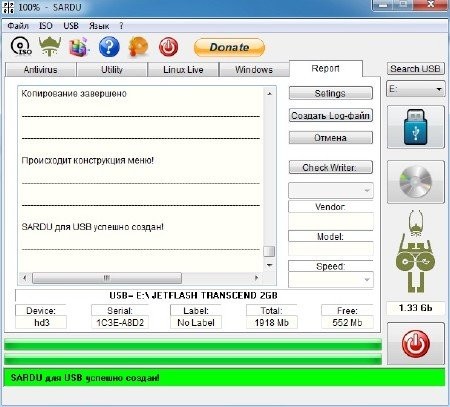Image resolution: width=450 pixels, height=407 pixels.
Task: Click the log horizontal scrollbar thumb
Action: click(107, 278)
